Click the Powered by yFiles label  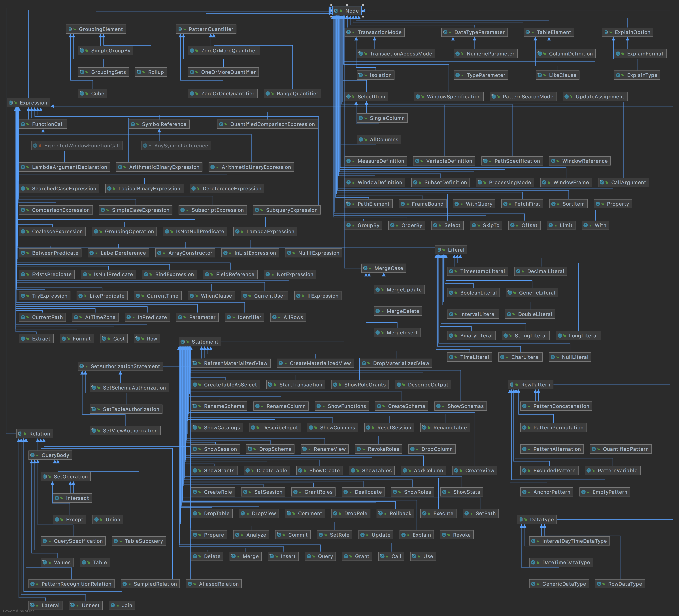[x=19, y=611]
